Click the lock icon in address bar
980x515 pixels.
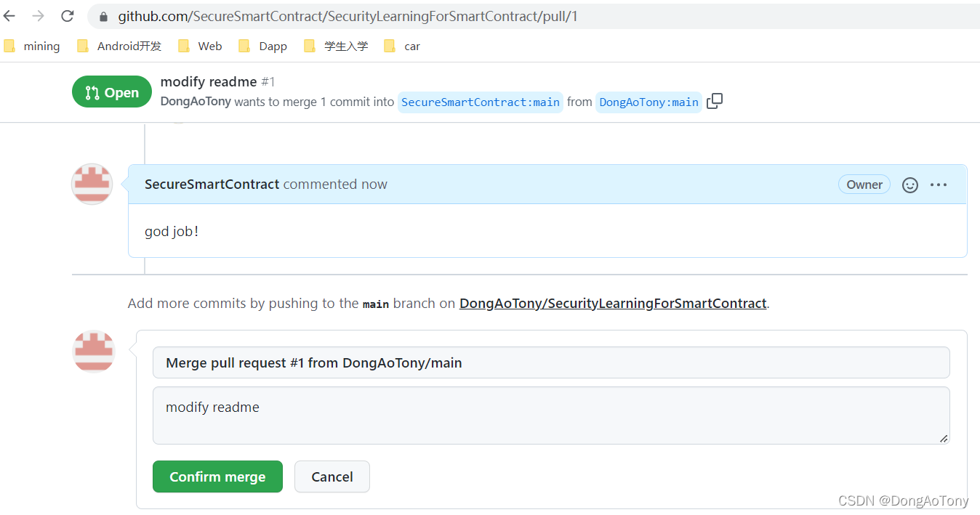point(103,16)
